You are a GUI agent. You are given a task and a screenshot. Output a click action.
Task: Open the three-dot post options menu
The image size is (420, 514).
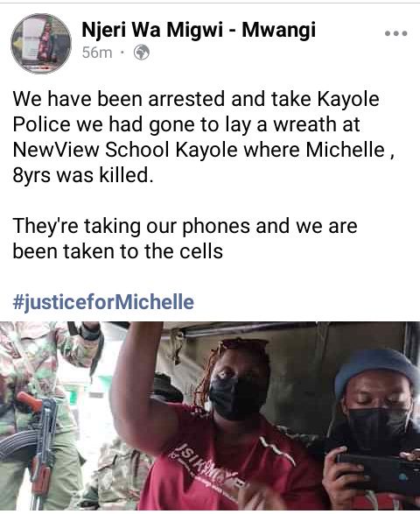[396, 33]
